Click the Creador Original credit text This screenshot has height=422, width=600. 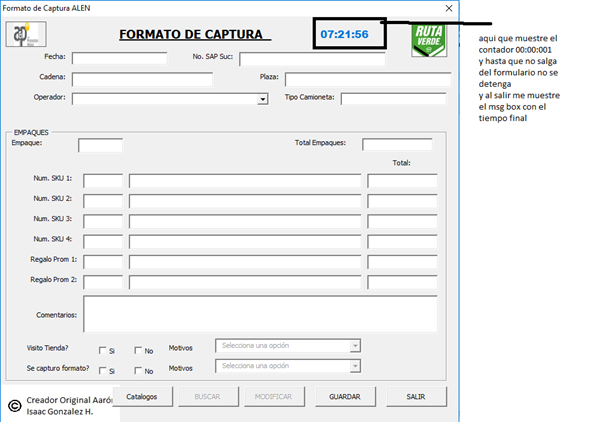coord(69,406)
